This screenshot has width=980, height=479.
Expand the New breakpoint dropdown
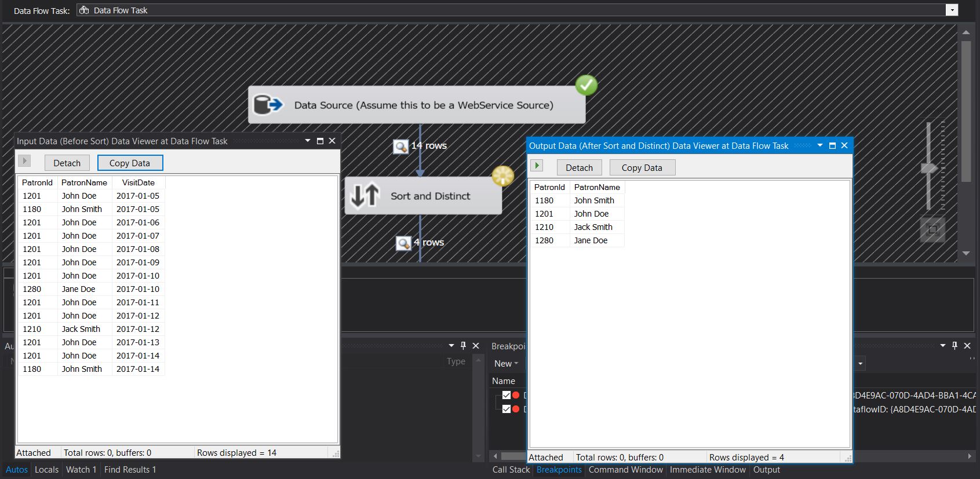(506, 364)
